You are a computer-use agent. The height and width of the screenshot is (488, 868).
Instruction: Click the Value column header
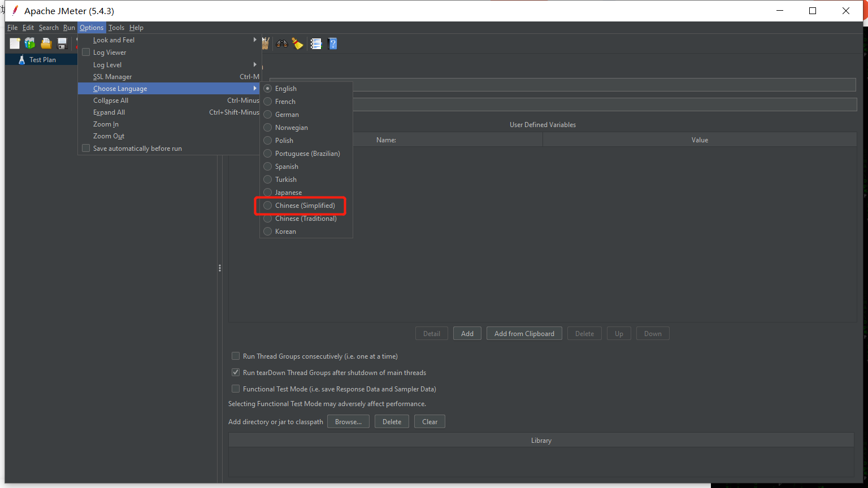[700, 140]
